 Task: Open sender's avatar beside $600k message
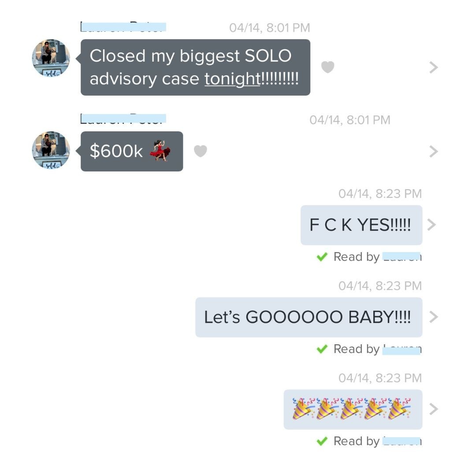coord(51,150)
